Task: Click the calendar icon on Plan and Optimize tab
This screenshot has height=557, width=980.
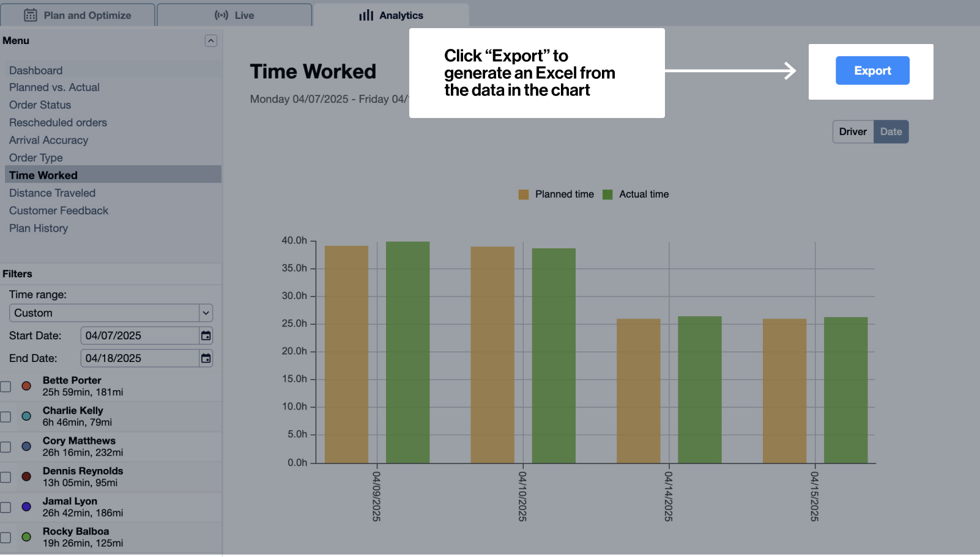Action: click(31, 13)
